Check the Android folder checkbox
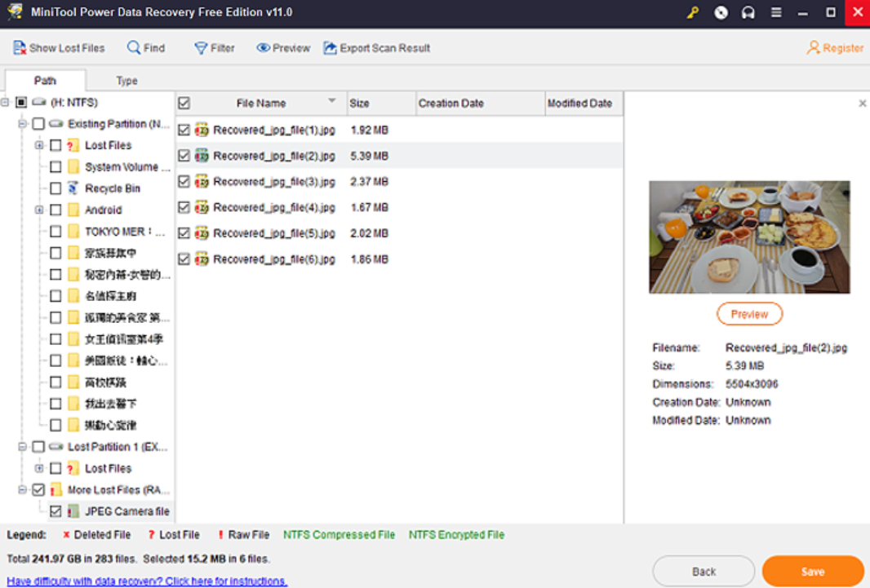 point(55,210)
